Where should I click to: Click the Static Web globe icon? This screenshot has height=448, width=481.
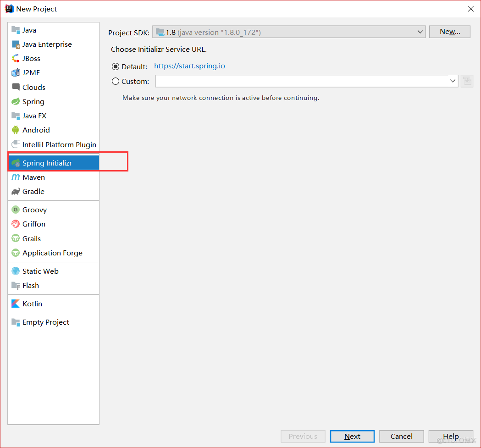16,271
